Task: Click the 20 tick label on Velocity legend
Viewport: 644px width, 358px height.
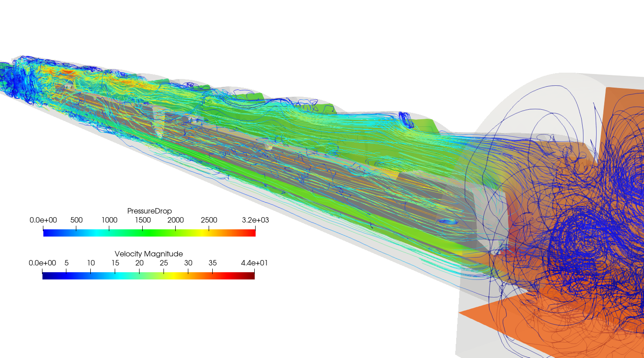Action: coord(140,263)
